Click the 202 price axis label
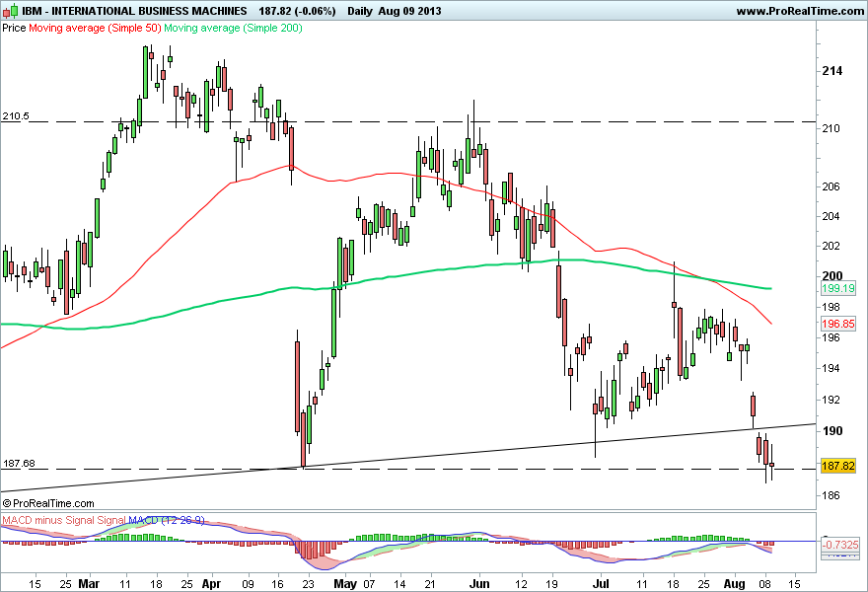This screenshot has width=868, height=592. click(831, 246)
